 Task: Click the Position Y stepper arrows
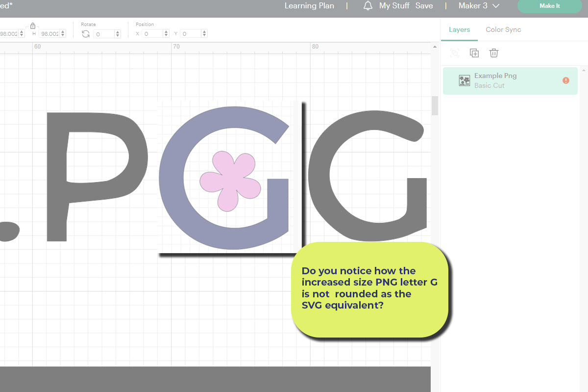pos(204,34)
